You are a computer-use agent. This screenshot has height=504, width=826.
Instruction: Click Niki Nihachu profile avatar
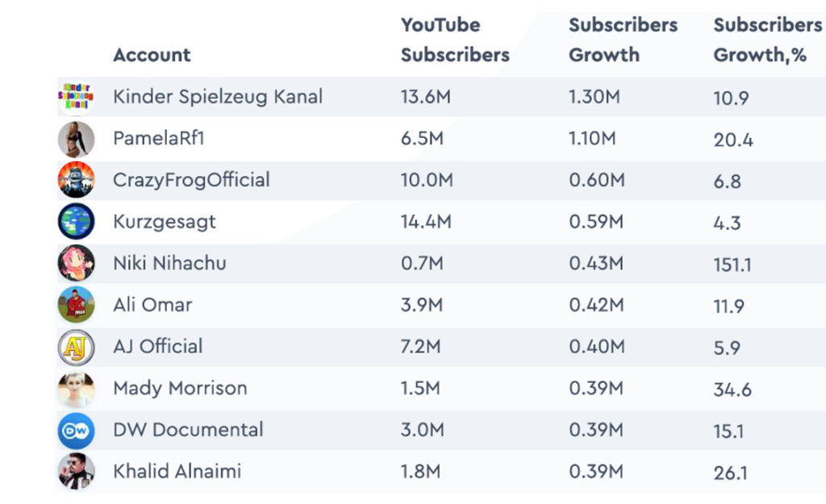[77, 263]
